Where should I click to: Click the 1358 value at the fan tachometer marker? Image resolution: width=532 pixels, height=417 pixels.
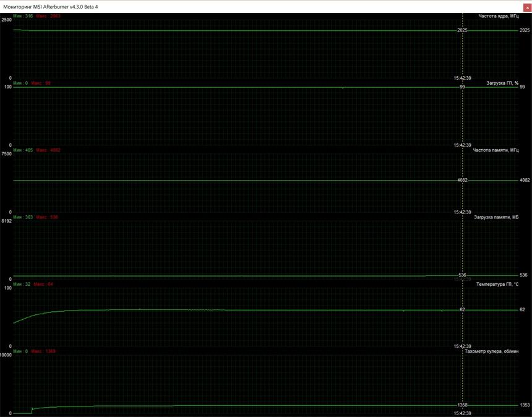pos(462,405)
